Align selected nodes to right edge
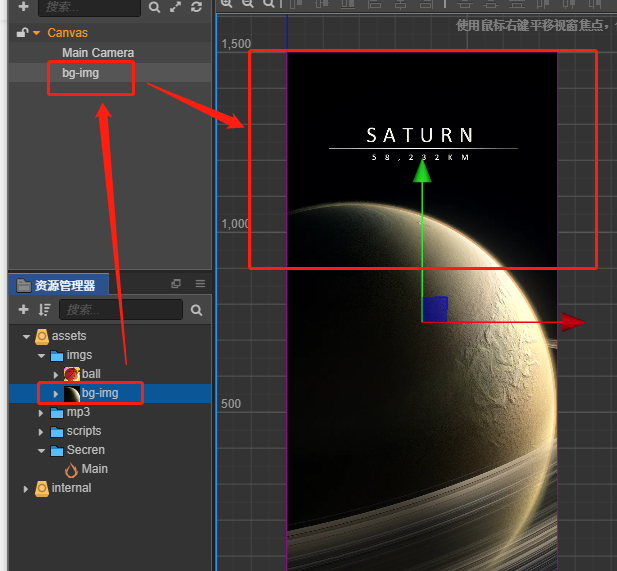The height and width of the screenshot is (571, 617). click(427, 4)
